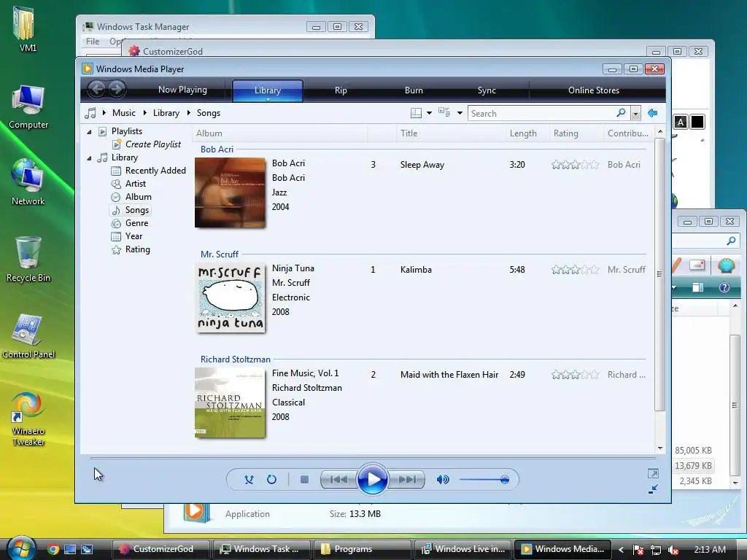Select Year in library tree
The height and width of the screenshot is (560, 747).
(134, 236)
